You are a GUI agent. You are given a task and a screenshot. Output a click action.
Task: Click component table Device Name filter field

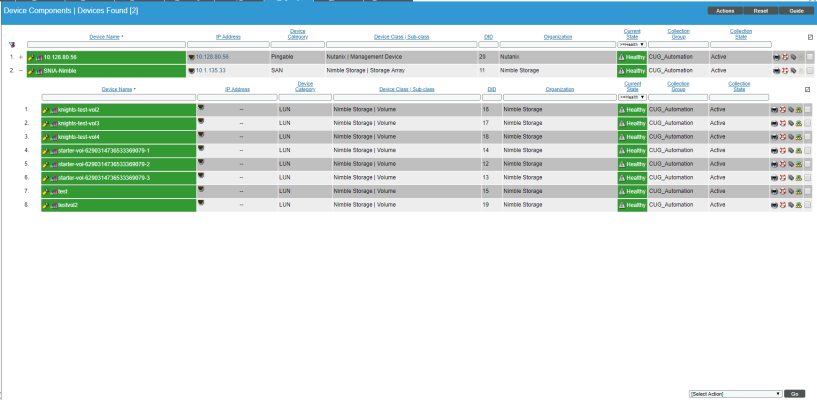pyautogui.click(x=119, y=97)
